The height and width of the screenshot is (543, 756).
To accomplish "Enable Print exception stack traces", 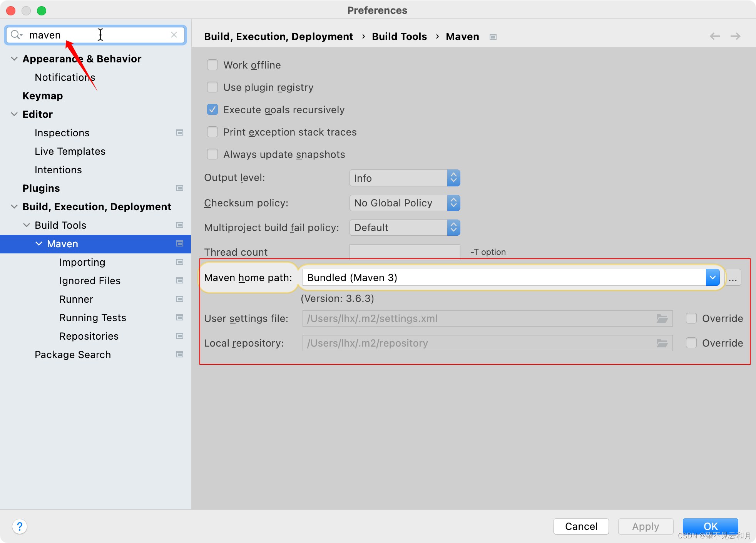I will click(212, 132).
